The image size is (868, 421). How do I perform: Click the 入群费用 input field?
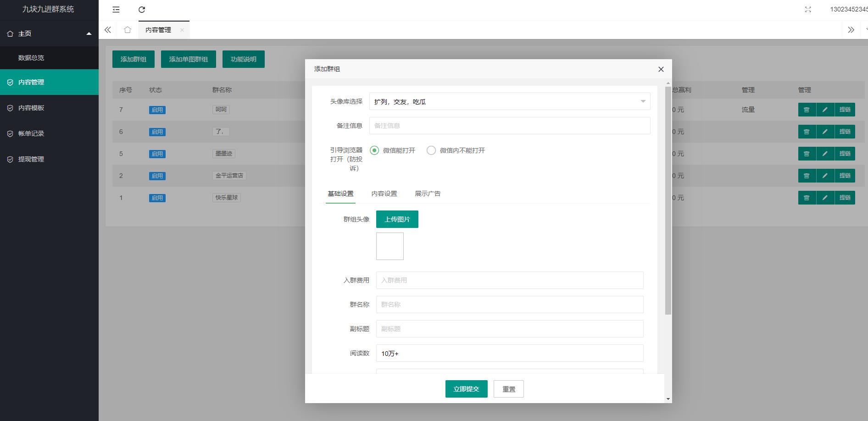coord(509,280)
